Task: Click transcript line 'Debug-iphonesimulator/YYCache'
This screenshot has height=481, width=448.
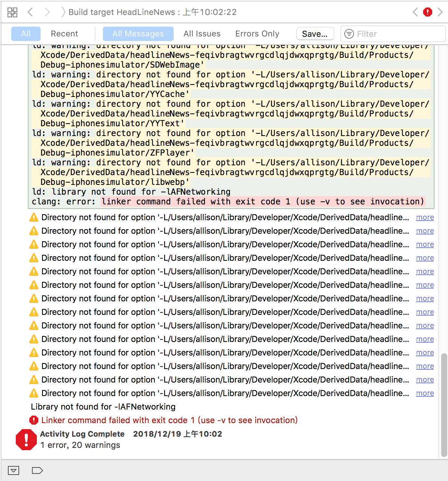Action: pyautogui.click(x=115, y=94)
